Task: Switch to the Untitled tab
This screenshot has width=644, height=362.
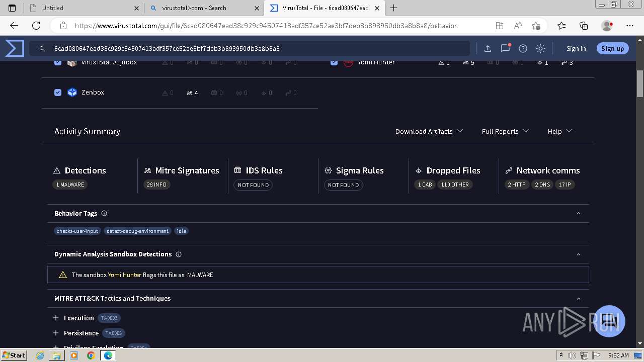Action: click(x=84, y=8)
